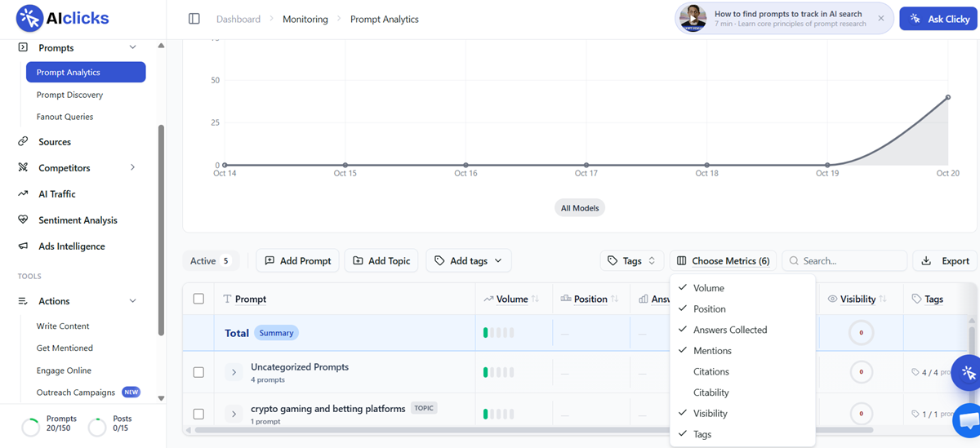Click the Prompts section icon in sidebar
Screen dimensions: 980x448
coord(23,47)
